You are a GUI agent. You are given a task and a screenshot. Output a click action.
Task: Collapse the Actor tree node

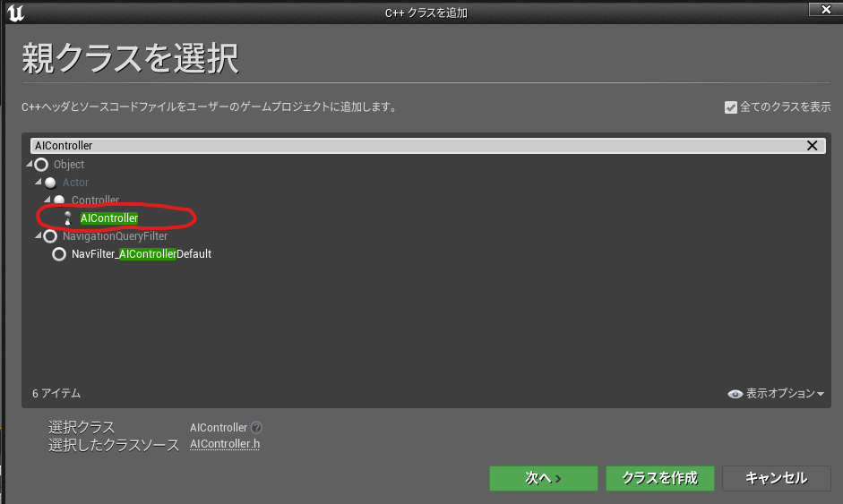pos(39,182)
